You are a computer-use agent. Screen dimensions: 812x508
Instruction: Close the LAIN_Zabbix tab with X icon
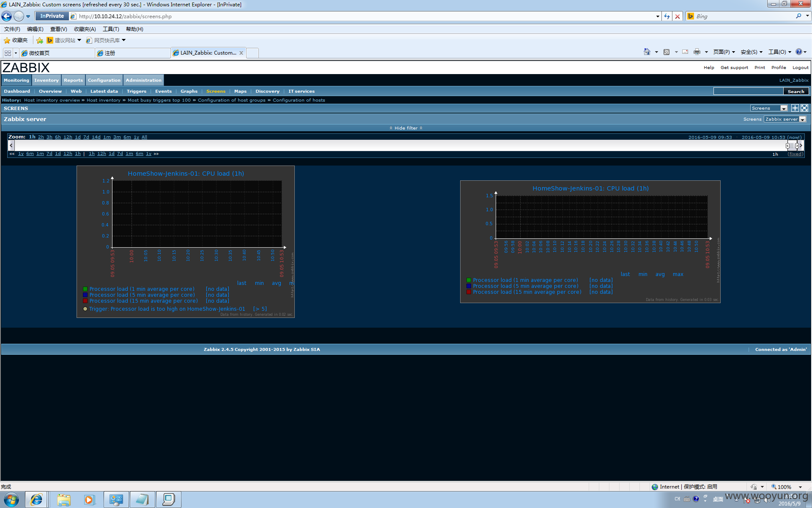click(x=241, y=53)
